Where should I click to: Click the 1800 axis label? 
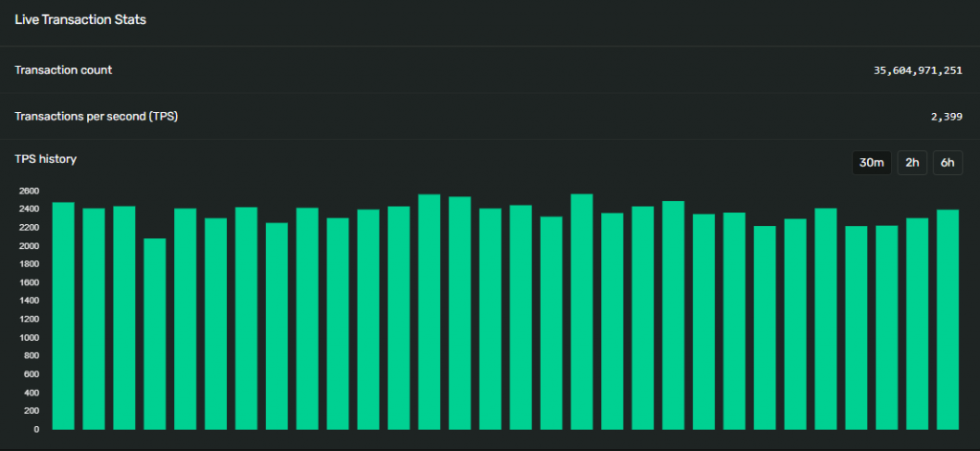click(32, 264)
